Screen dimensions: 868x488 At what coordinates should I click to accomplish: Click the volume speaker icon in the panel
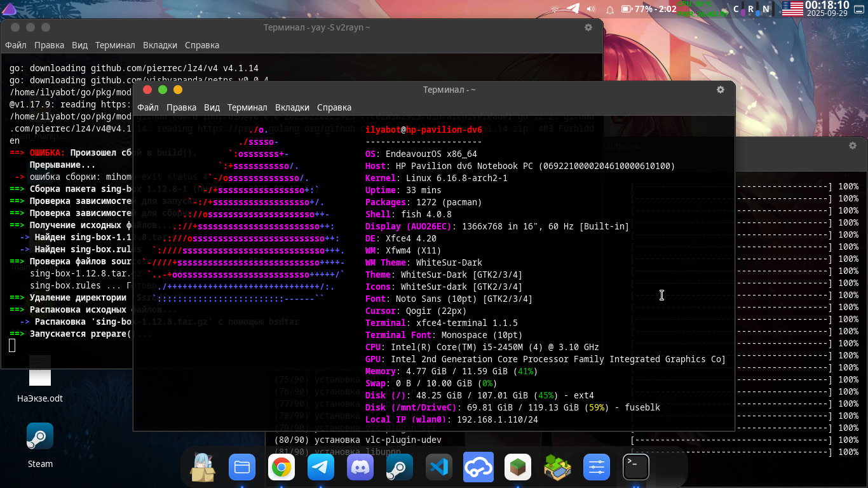click(591, 9)
